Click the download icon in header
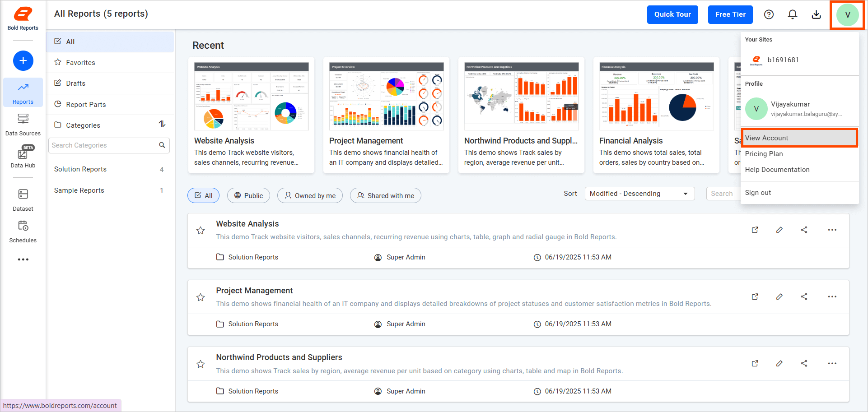The width and height of the screenshot is (868, 412). (816, 14)
